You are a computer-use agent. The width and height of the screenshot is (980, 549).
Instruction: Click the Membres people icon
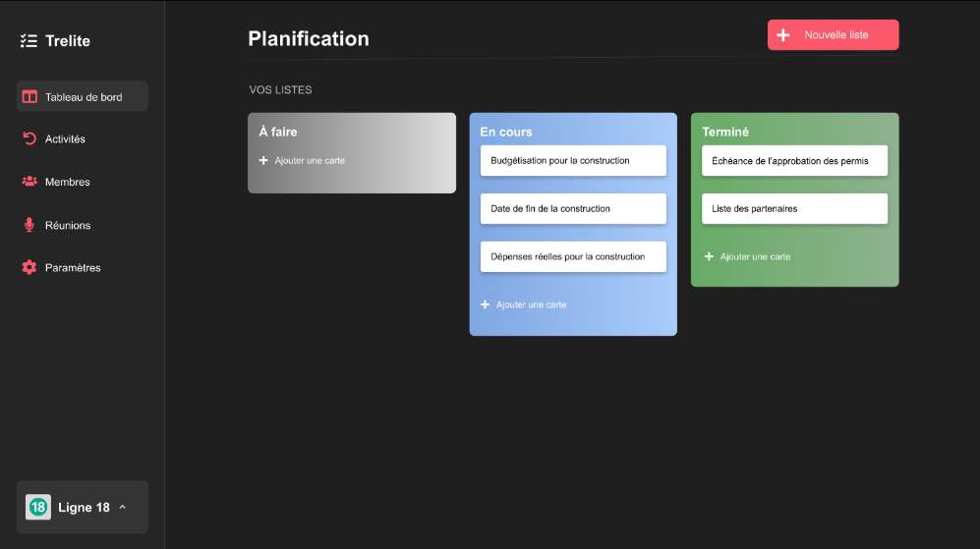[29, 182]
